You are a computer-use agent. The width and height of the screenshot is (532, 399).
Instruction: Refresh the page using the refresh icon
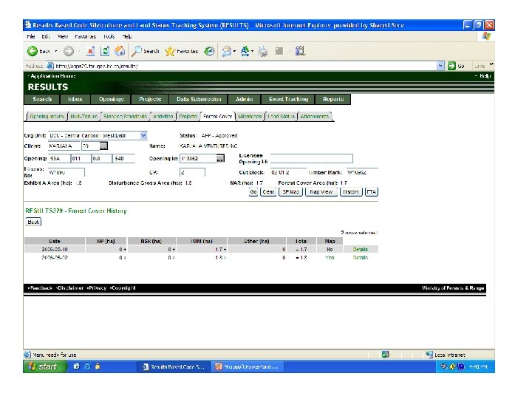click(x=105, y=51)
